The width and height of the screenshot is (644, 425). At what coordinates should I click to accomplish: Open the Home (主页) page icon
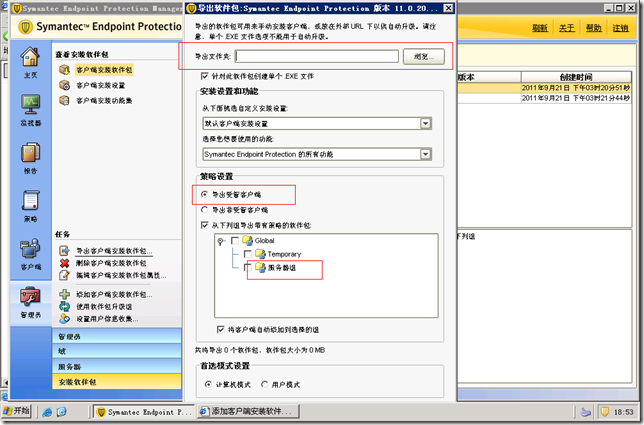point(30,57)
